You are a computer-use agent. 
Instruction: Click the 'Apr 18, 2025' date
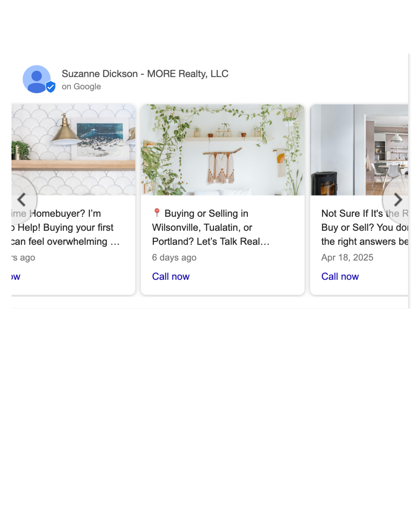click(347, 257)
